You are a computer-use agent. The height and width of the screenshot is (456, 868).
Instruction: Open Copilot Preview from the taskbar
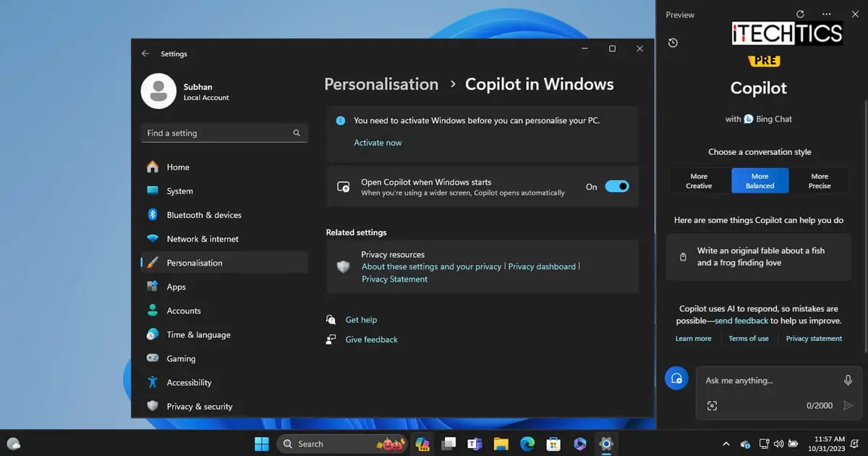point(422,444)
